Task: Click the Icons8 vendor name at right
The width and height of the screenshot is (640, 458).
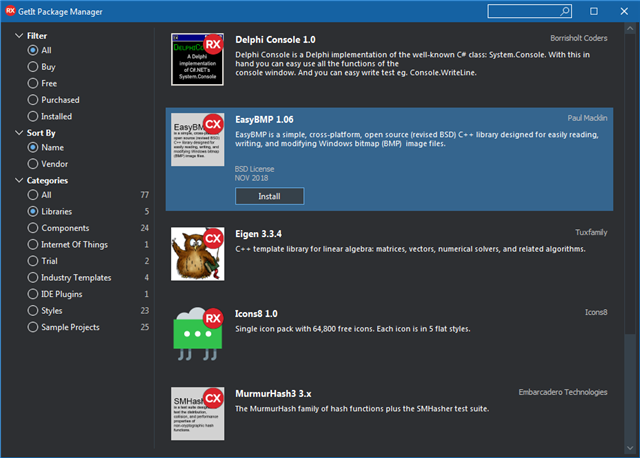Action: 596,312
